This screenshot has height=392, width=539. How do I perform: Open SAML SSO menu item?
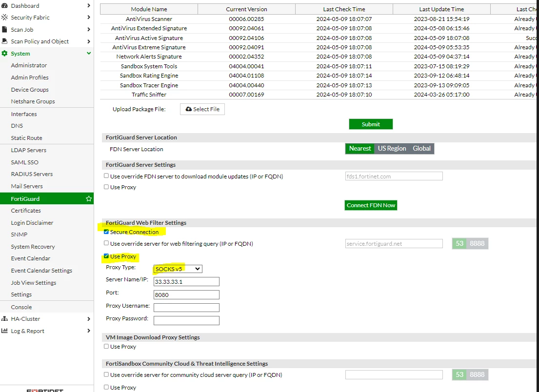point(25,162)
